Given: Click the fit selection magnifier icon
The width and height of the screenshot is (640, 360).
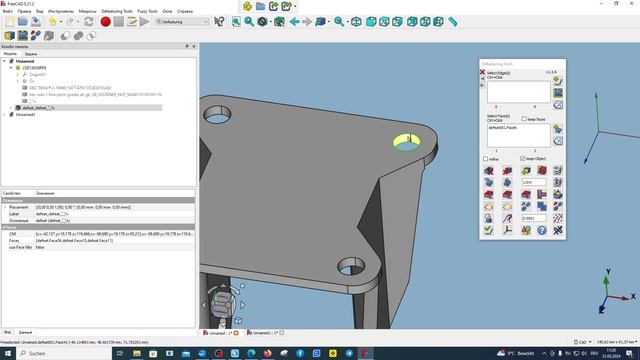Looking at the screenshot, I should [x=249, y=22].
